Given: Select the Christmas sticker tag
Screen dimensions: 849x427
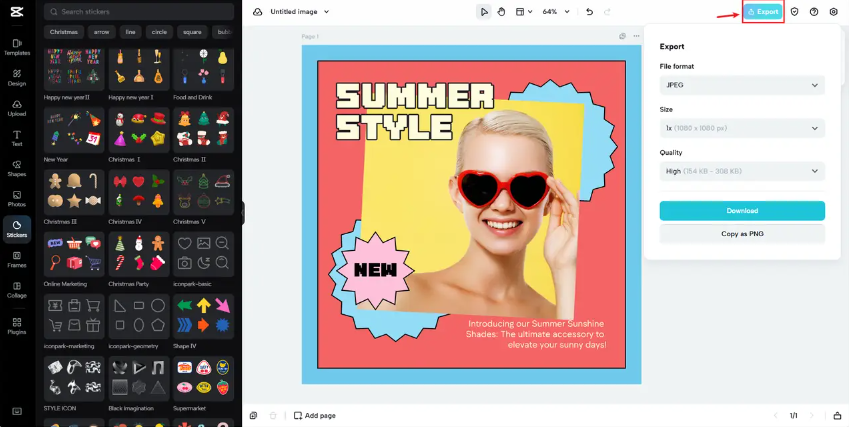Looking at the screenshot, I should (64, 32).
